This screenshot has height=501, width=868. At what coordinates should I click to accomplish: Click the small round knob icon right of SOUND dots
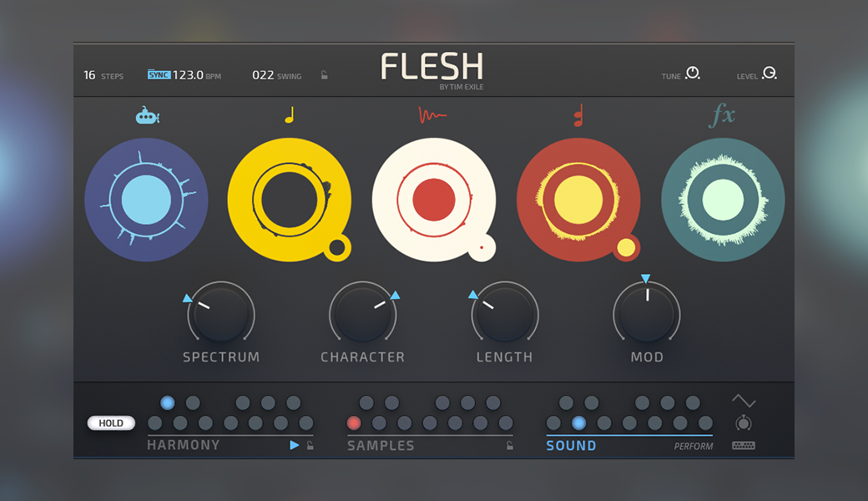point(744,423)
